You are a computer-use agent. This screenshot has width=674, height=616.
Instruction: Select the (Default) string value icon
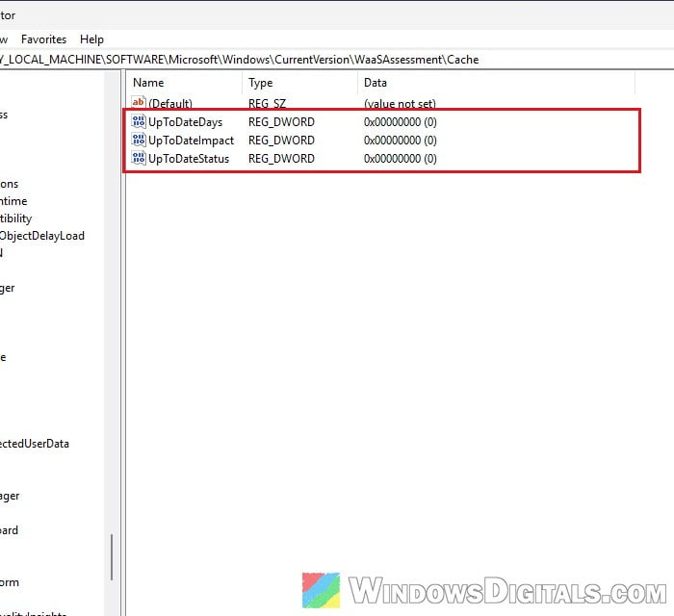click(x=139, y=103)
